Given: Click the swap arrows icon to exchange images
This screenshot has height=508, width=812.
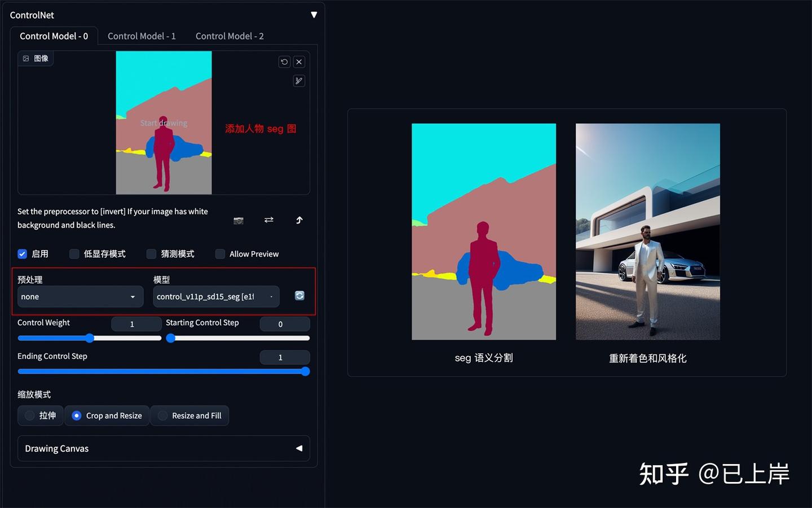Looking at the screenshot, I should pos(269,220).
